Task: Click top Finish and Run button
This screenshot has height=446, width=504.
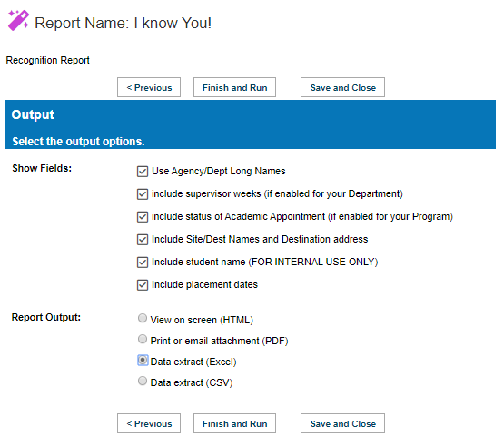Action: (x=234, y=87)
